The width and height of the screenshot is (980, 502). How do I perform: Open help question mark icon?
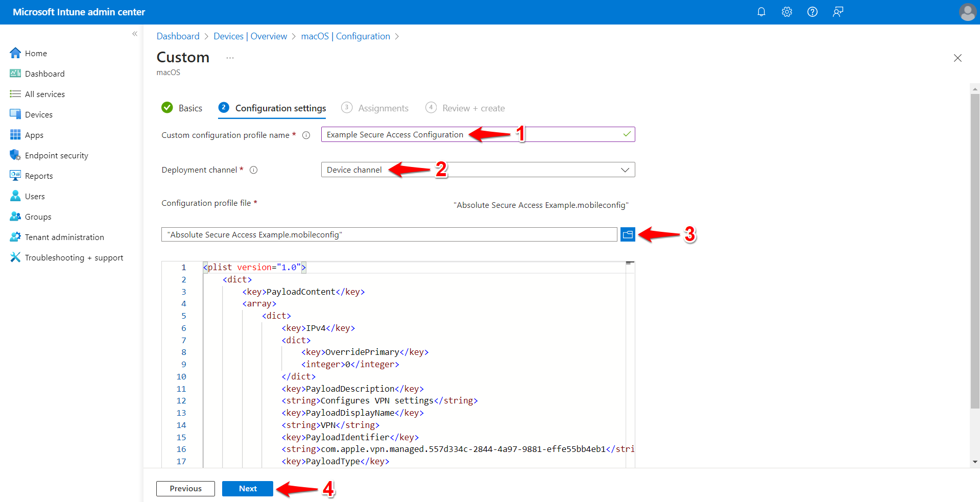point(812,12)
